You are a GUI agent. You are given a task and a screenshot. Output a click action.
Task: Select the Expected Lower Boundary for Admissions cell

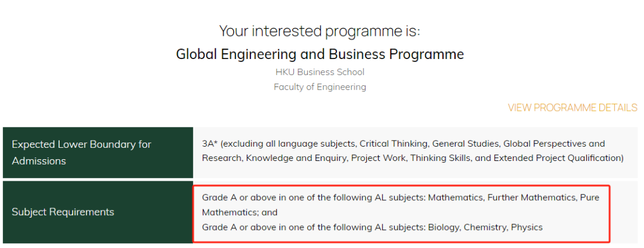(x=98, y=153)
